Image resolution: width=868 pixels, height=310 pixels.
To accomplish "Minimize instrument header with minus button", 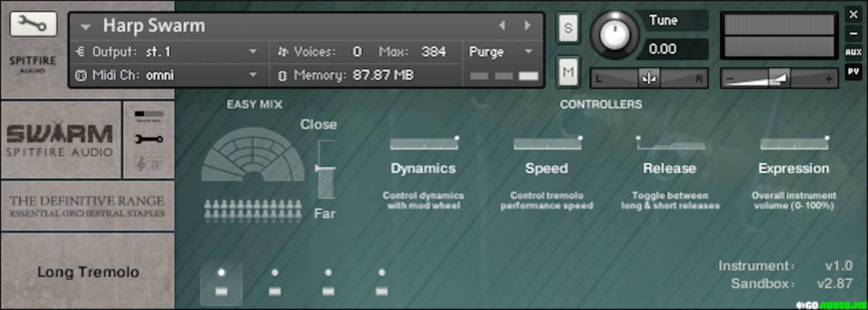I will [853, 34].
